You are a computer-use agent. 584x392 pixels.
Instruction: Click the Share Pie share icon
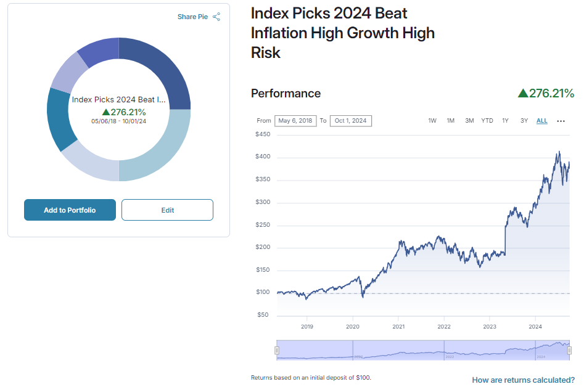click(x=216, y=17)
